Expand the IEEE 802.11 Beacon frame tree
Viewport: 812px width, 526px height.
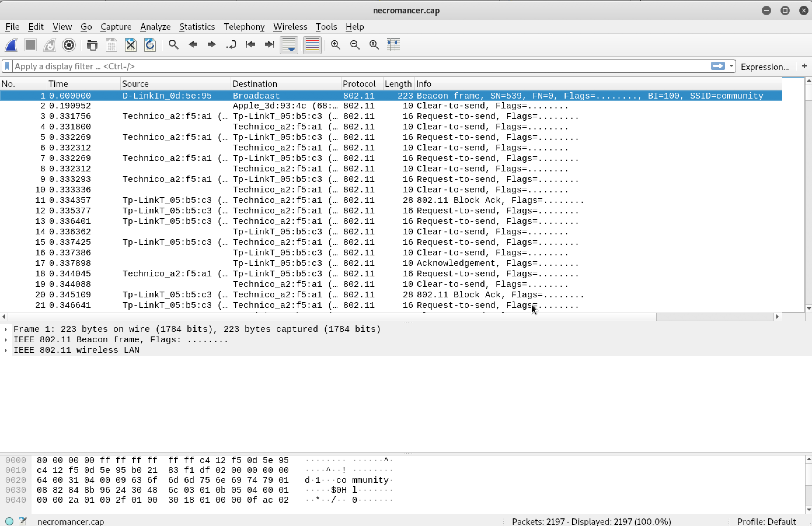click(x=6, y=340)
